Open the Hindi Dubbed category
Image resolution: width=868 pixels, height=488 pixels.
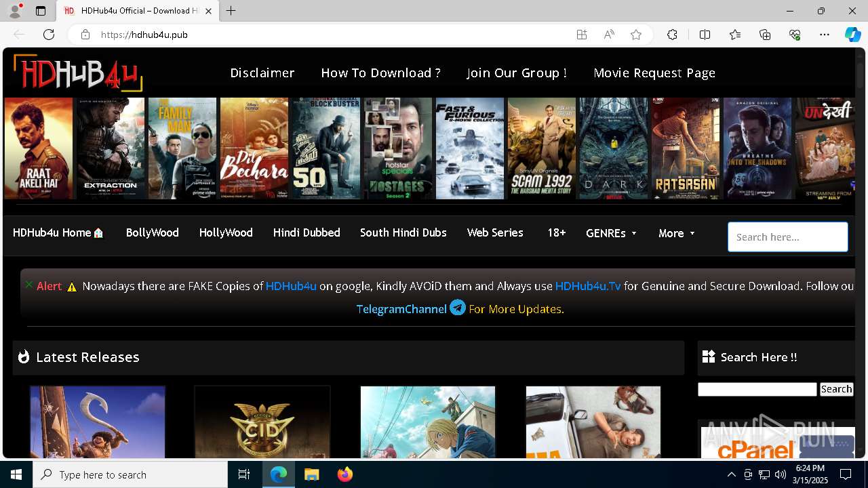coord(307,232)
